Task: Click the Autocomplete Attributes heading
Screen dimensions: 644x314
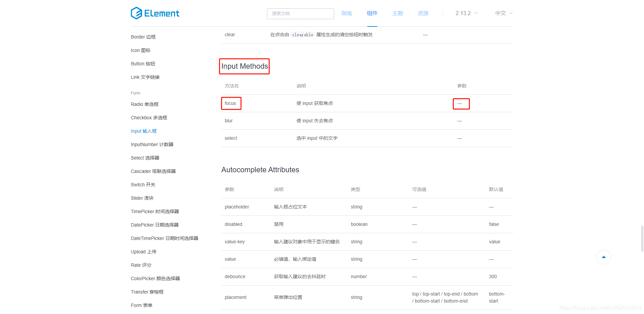Action: click(260, 170)
